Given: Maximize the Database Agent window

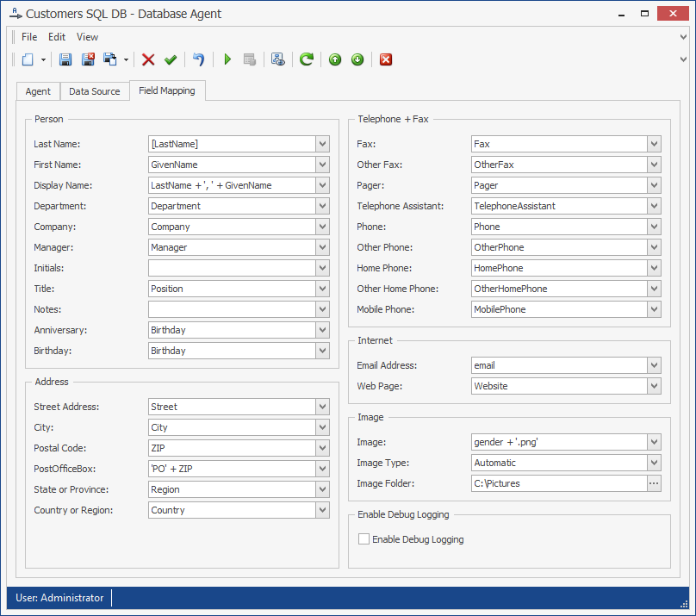Looking at the screenshot, I should point(644,14).
